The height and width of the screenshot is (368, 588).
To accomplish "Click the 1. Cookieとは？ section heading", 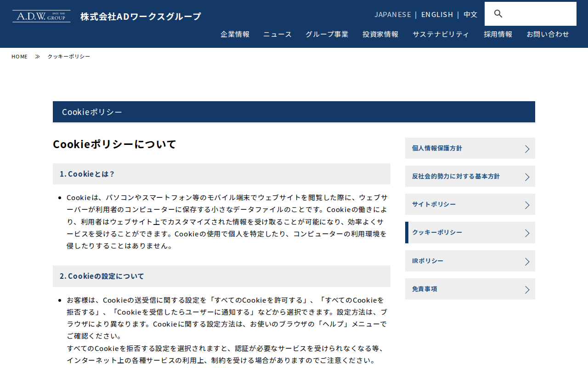I will [x=221, y=174].
